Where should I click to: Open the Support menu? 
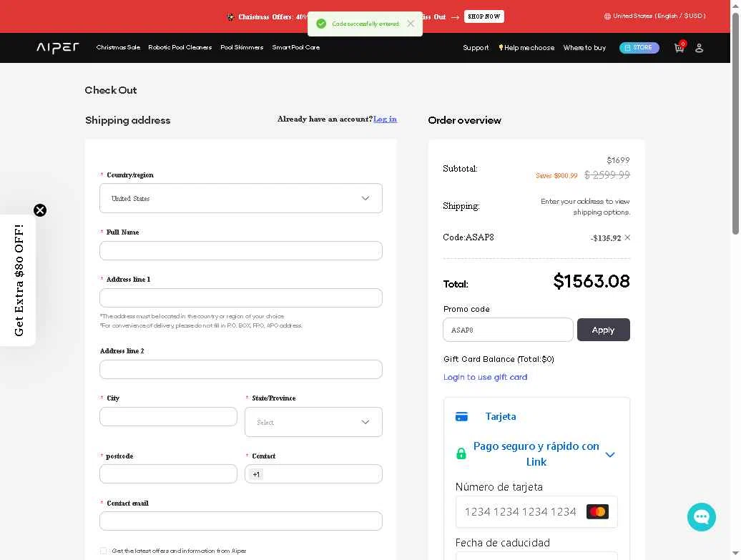(x=476, y=48)
